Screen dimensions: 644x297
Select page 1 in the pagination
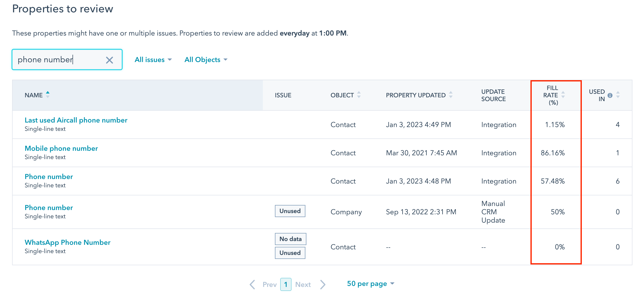pos(286,284)
